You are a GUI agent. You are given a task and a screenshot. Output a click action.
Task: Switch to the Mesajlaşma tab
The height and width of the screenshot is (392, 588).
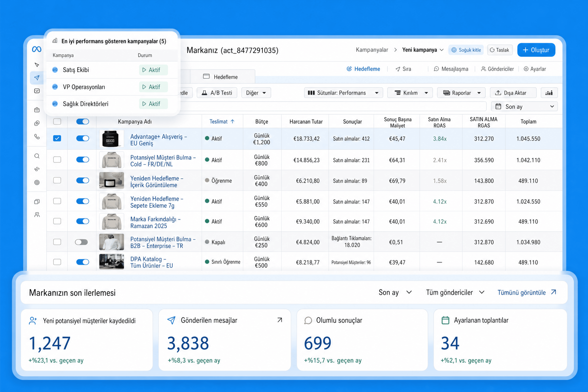click(451, 69)
